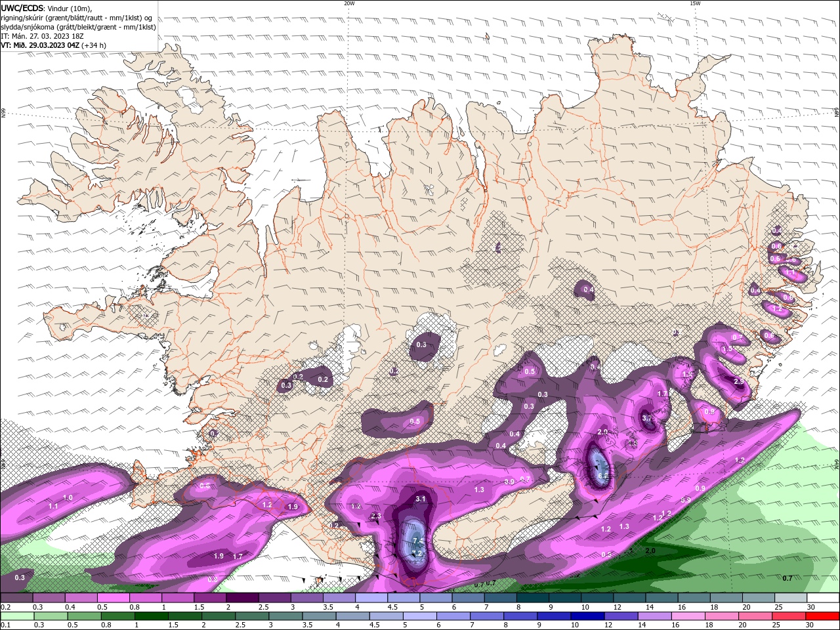840x630 pixels.
Task: Click the 'rigning/skúrir' legend description line
Action: point(77,18)
